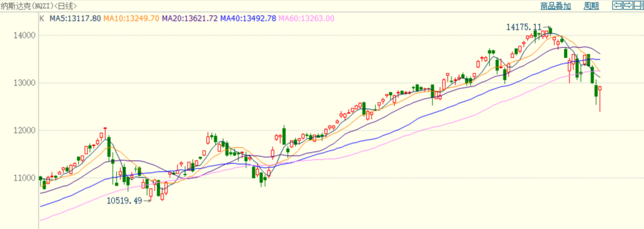This screenshot has height=229, width=644.
Task: Click the 14175.11 high price annotation
Action: [x=524, y=27]
